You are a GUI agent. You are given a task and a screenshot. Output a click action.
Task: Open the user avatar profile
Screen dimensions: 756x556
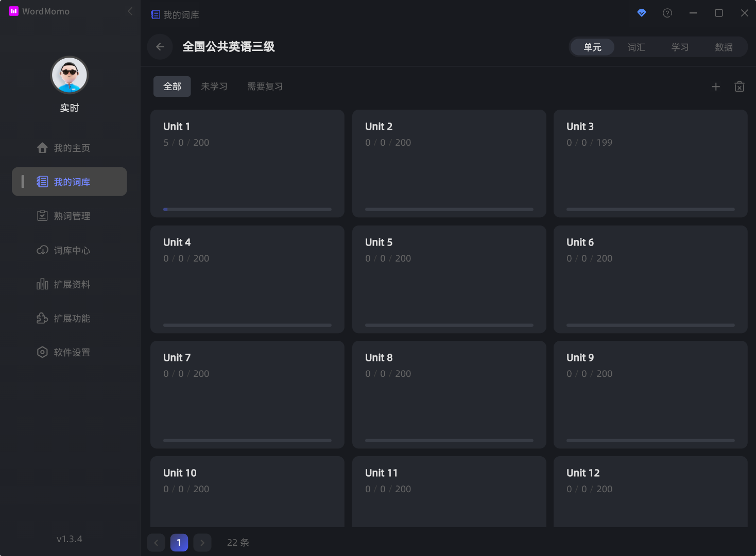click(x=70, y=75)
